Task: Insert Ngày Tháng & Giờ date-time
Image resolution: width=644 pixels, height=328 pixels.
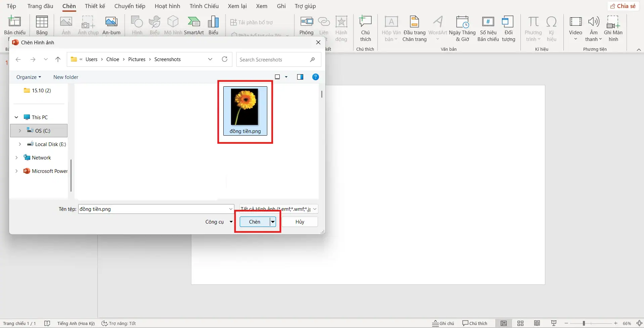Action: coord(462,22)
